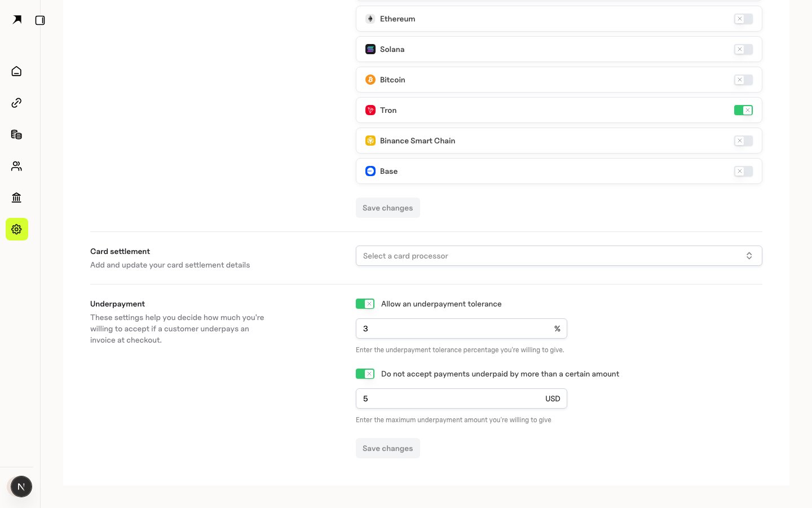Click the Bitcoin logo icon

click(x=370, y=80)
